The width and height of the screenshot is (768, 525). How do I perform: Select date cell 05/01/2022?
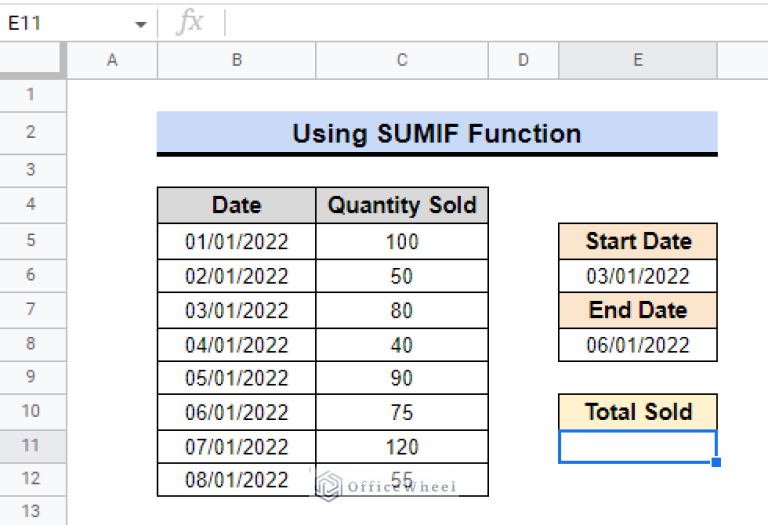click(x=237, y=378)
